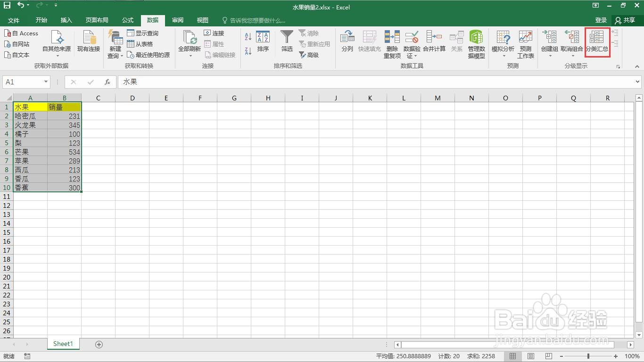The height and width of the screenshot is (362, 644).
Task: Click Share (共享) button
Action: coord(626,20)
